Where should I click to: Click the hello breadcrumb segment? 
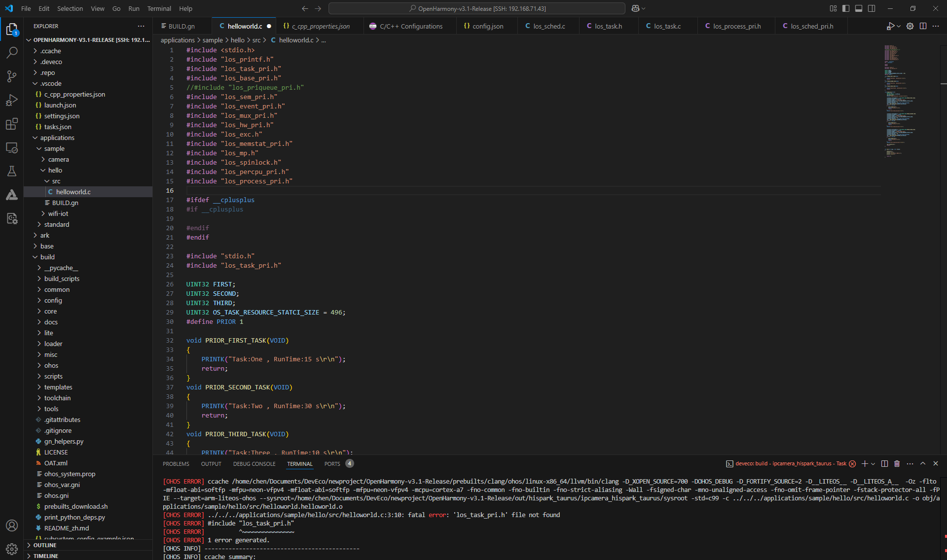pyautogui.click(x=237, y=40)
